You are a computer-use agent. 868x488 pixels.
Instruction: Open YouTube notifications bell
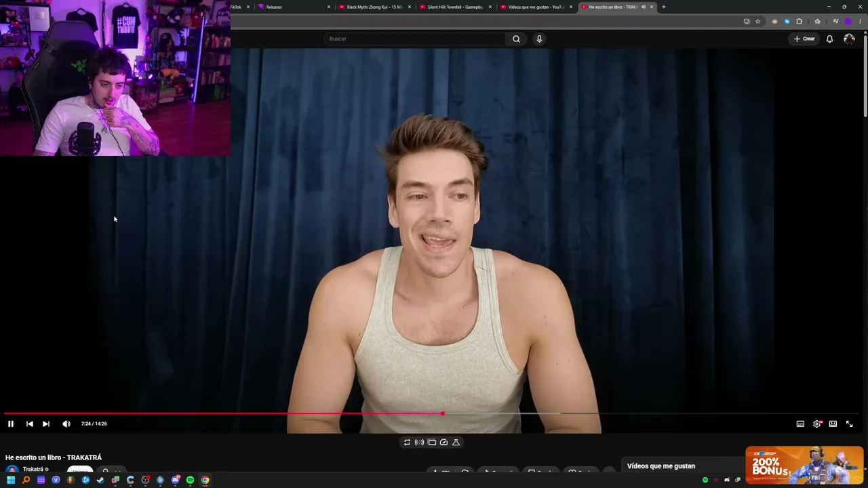pyautogui.click(x=829, y=39)
